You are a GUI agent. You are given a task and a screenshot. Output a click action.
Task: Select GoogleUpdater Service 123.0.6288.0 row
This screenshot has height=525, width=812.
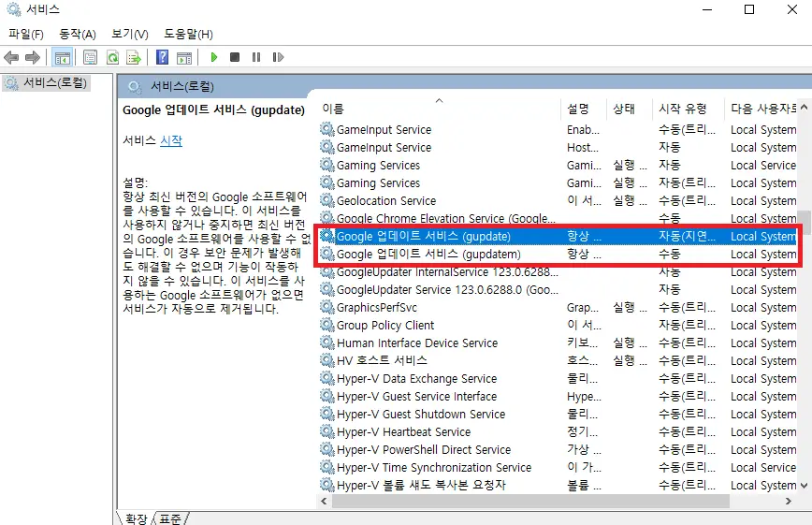(558, 290)
